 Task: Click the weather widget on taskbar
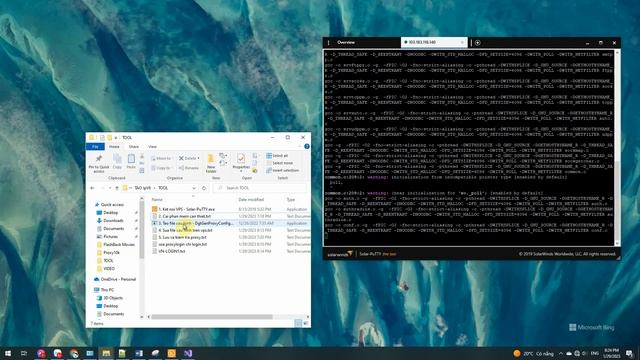coord(533,353)
